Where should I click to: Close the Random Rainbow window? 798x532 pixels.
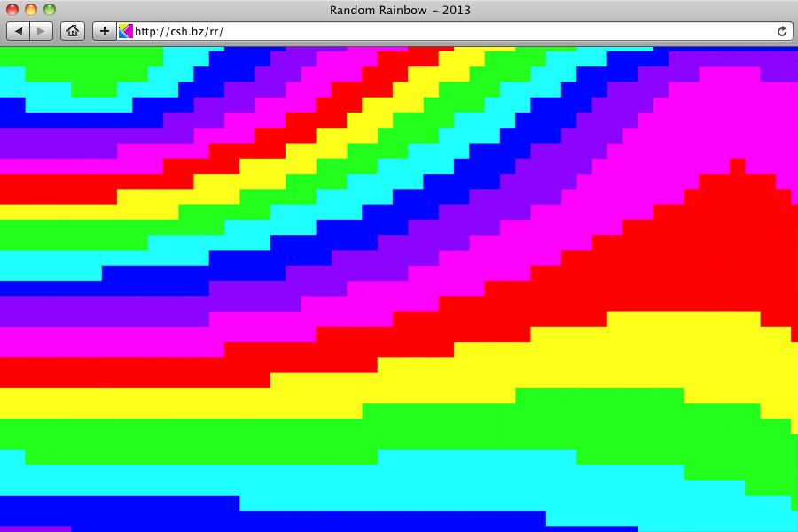[x=12, y=10]
